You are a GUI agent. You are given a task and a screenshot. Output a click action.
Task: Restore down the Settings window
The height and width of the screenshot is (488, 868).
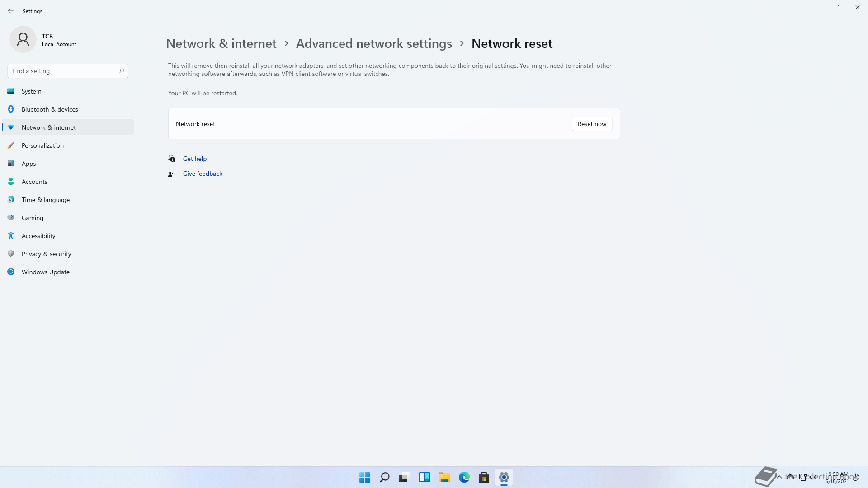pos(837,7)
